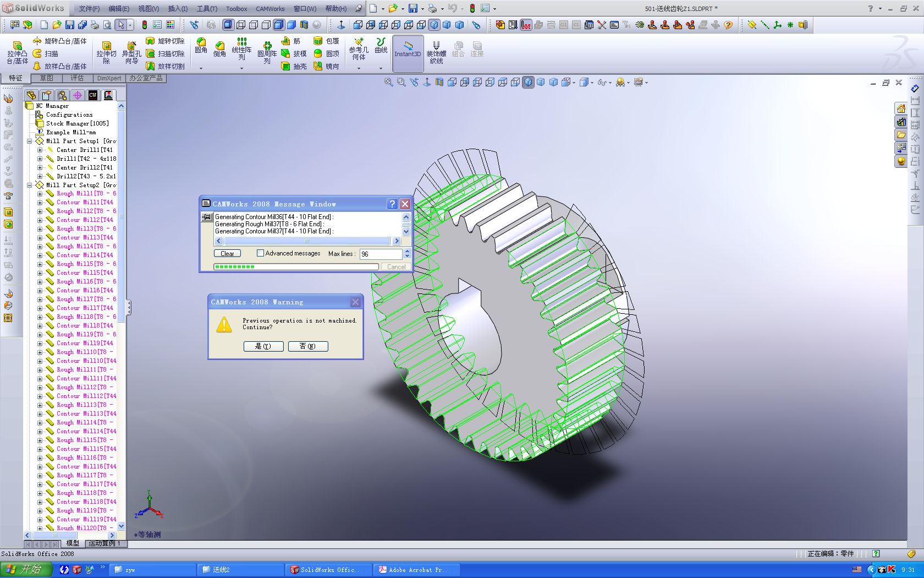
Task: Select the 拉伸凸台/基体 extrude boss tool
Action: tap(17, 53)
